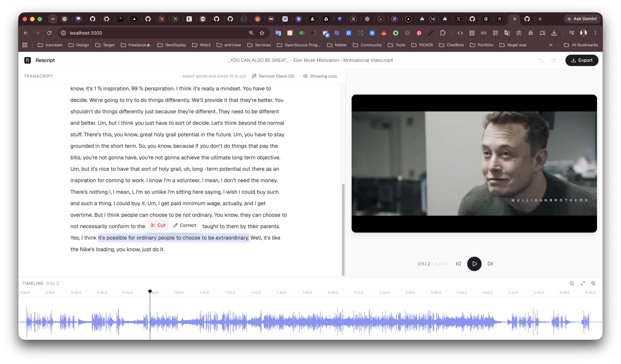Undo the last edit
Image resolution: width=621 pixels, height=364 pixels.
click(541, 60)
